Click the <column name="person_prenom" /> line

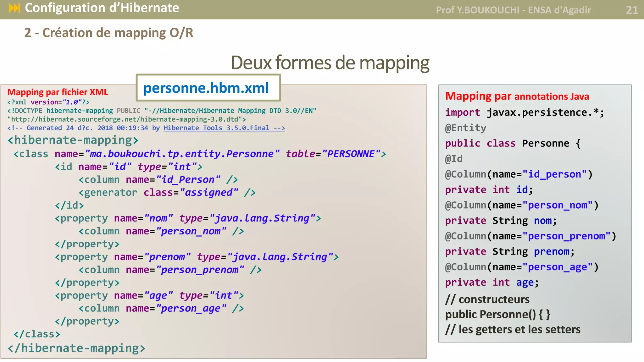[170, 270]
